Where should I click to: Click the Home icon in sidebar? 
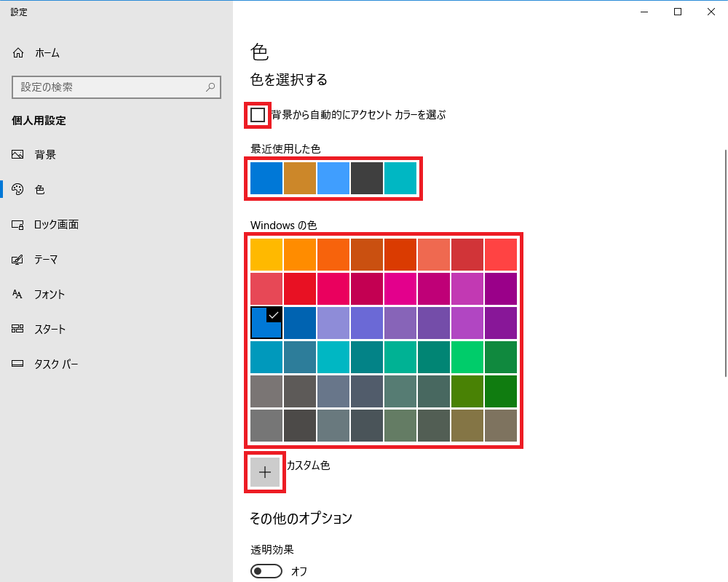coord(18,53)
